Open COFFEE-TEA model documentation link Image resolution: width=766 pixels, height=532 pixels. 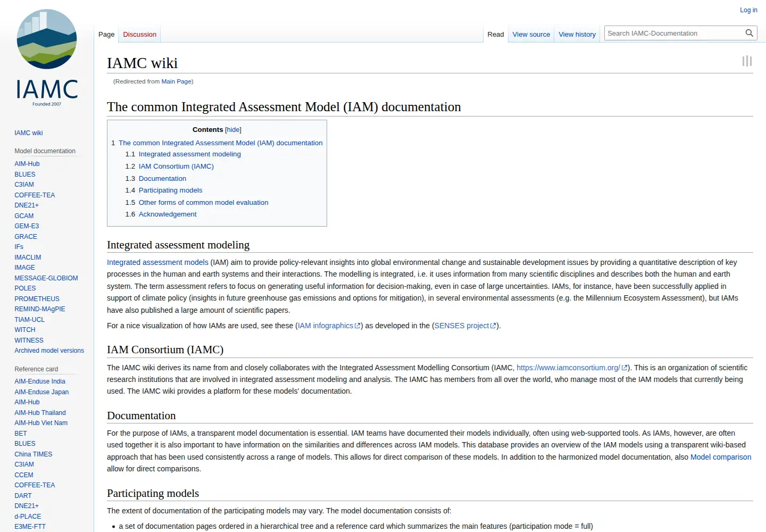coord(35,195)
